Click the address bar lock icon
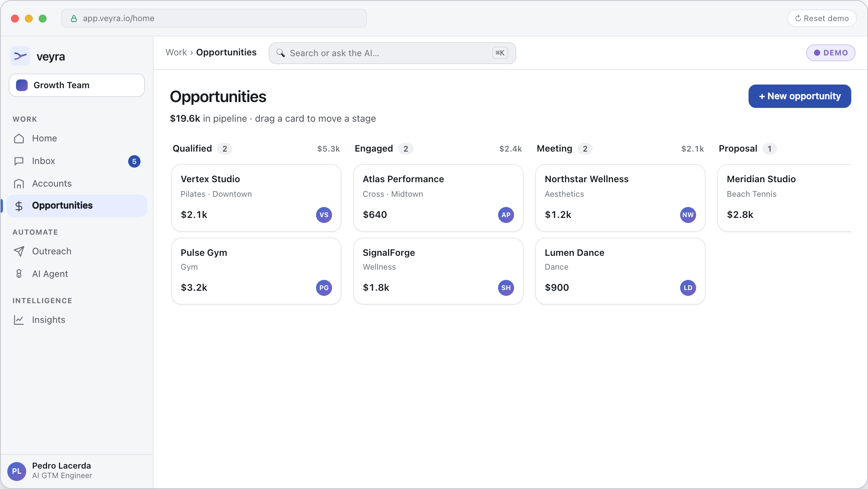868x489 pixels. (x=74, y=19)
